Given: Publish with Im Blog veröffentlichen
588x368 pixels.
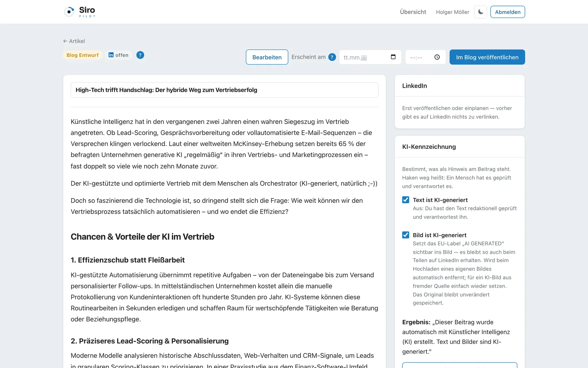Looking at the screenshot, I should tap(487, 57).
